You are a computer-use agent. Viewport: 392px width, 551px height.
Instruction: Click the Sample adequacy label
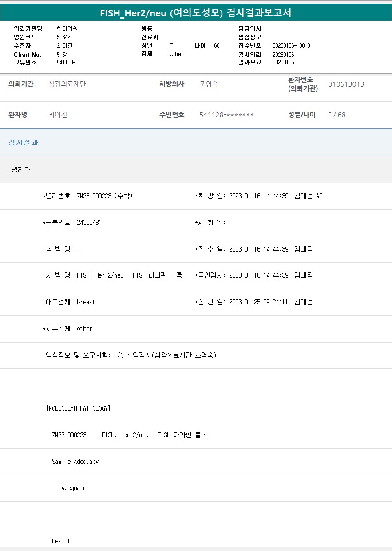click(75, 462)
